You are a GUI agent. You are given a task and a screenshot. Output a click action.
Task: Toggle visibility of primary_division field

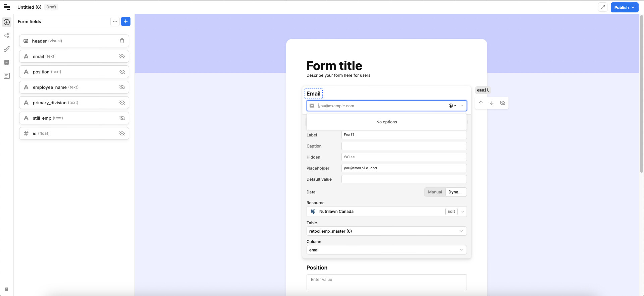[122, 103]
